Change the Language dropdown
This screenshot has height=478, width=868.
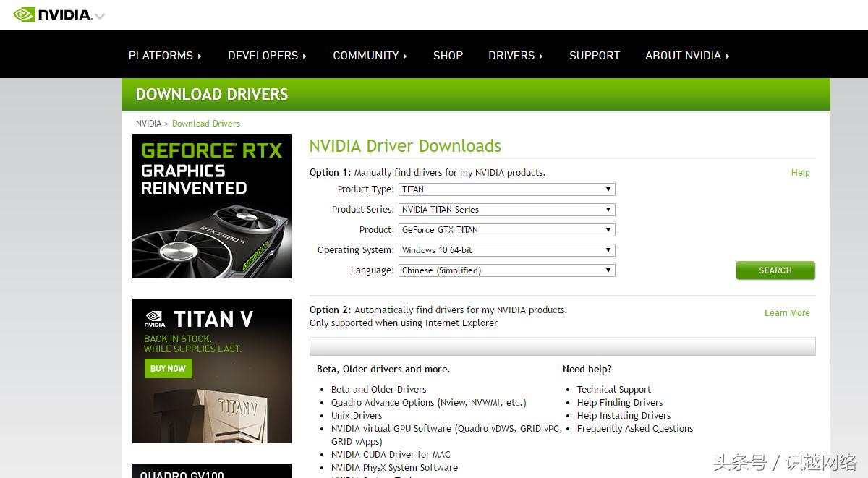506,270
